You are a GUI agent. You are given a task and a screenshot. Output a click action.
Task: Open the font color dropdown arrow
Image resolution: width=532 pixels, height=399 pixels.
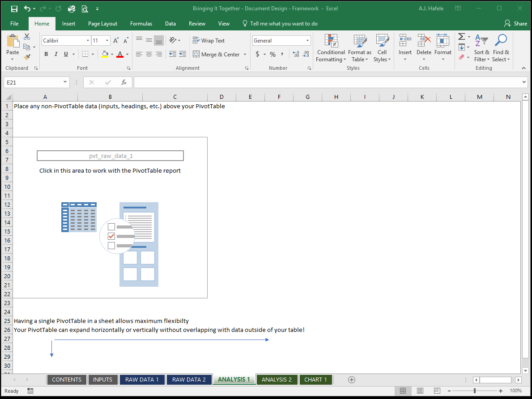click(127, 54)
